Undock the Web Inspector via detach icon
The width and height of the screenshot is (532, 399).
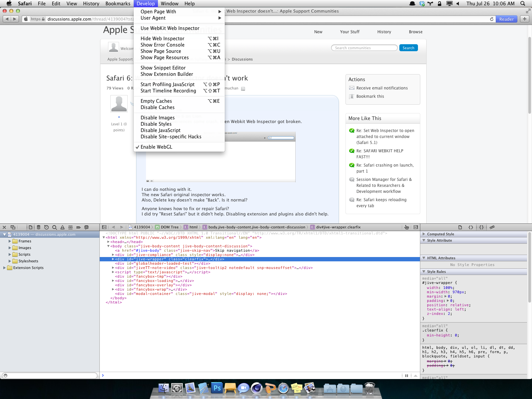point(13,227)
